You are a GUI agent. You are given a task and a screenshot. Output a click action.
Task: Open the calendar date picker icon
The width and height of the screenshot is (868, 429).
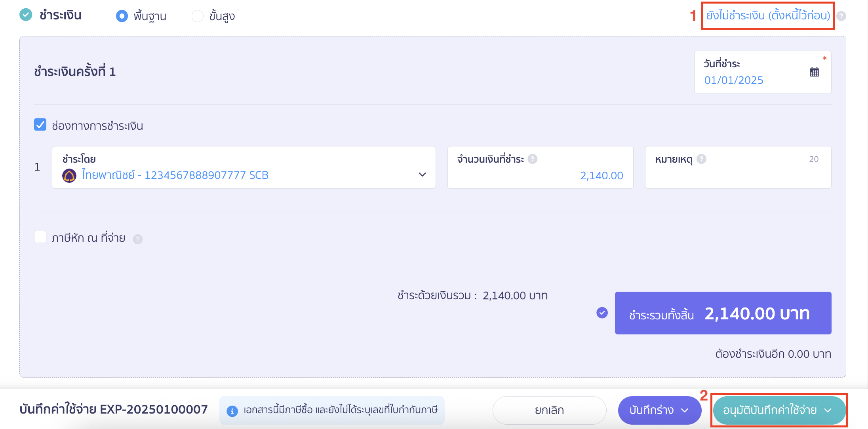[x=814, y=72]
